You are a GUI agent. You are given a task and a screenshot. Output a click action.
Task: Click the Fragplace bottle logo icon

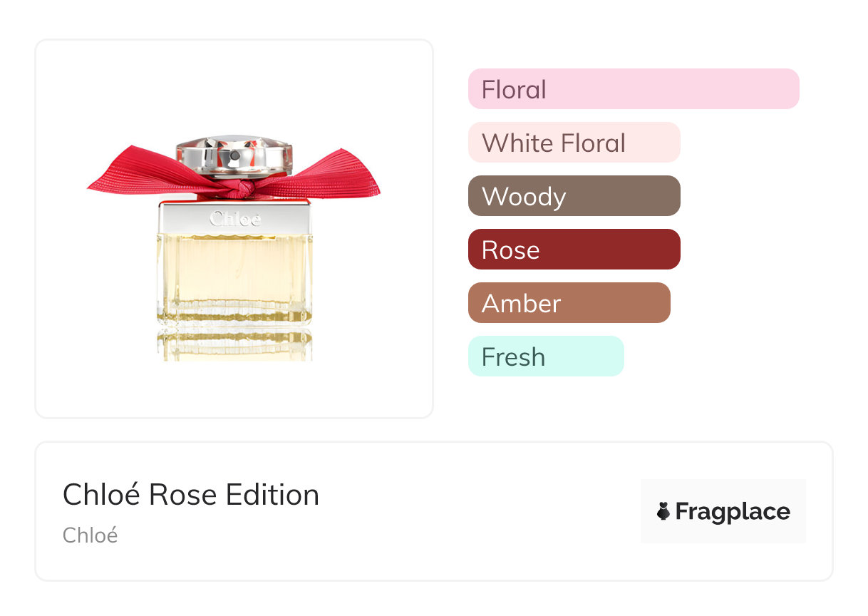coord(663,511)
